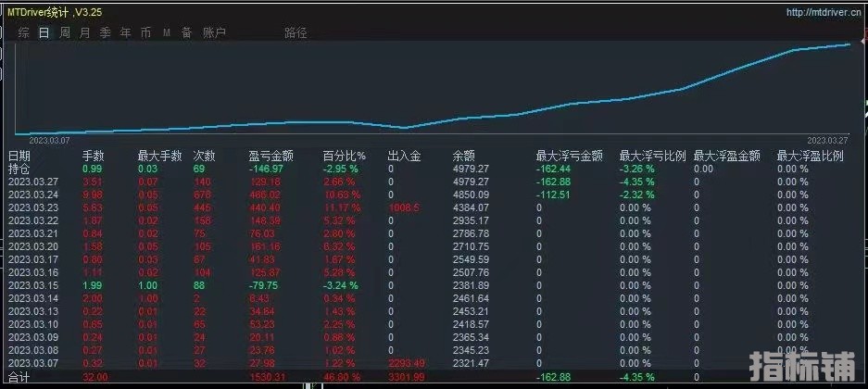Select the 持仓 row label

pos(19,169)
